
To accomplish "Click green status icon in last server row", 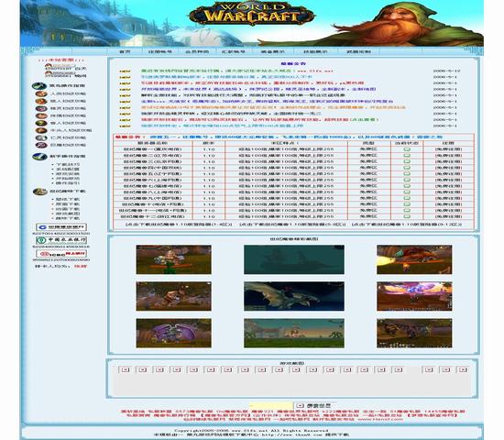I will (407, 216).
